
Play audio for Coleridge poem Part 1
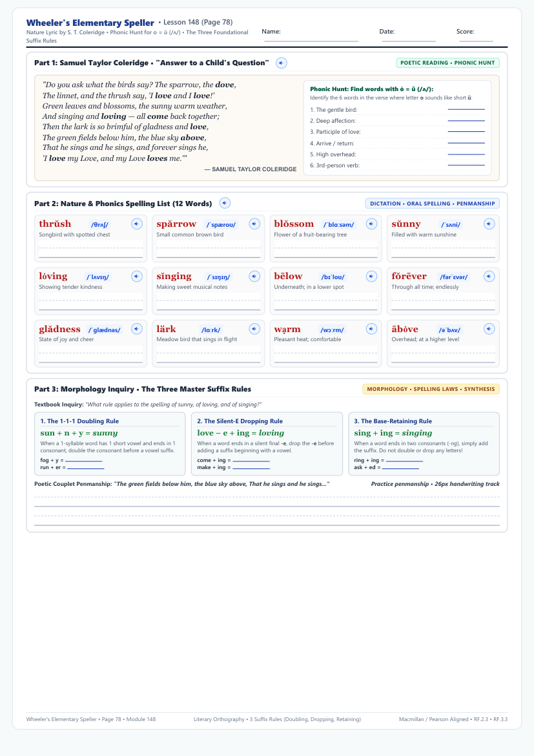point(282,63)
